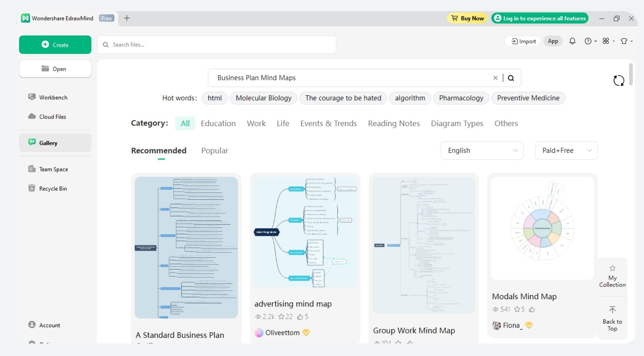Click the Team Space sidebar icon
This screenshot has width=644, height=356.
[32, 169]
